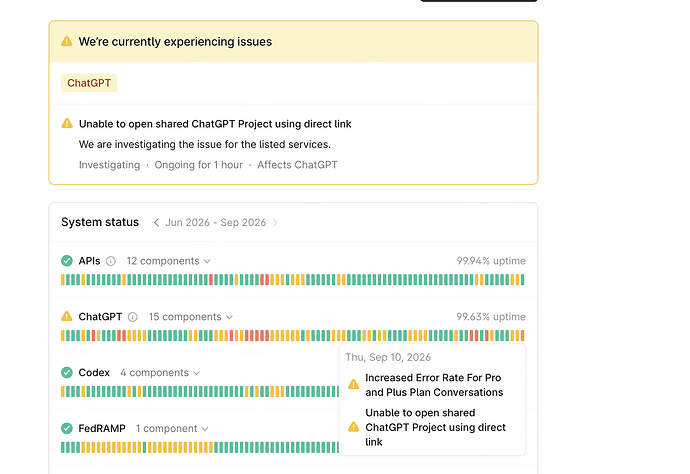690x474 pixels.
Task: Open 'Increased Error Rate For Pro and Plus' incident in tooltip
Action: tap(434, 385)
